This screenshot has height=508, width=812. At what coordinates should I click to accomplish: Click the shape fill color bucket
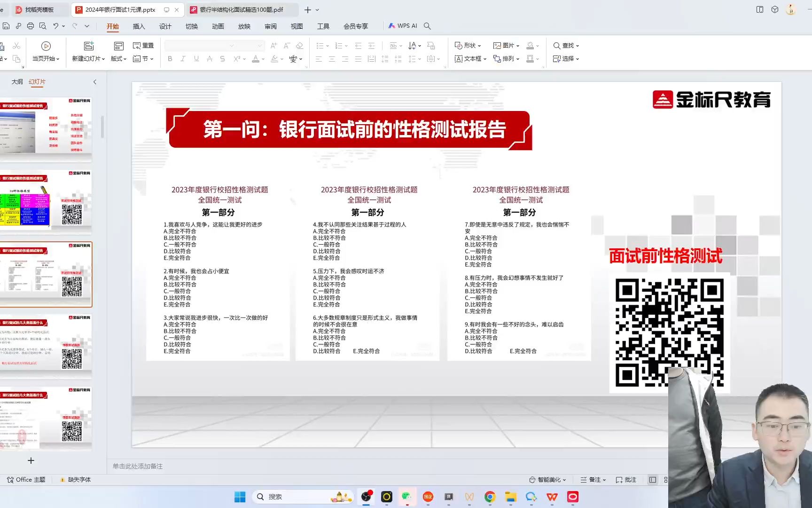click(x=530, y=46)
